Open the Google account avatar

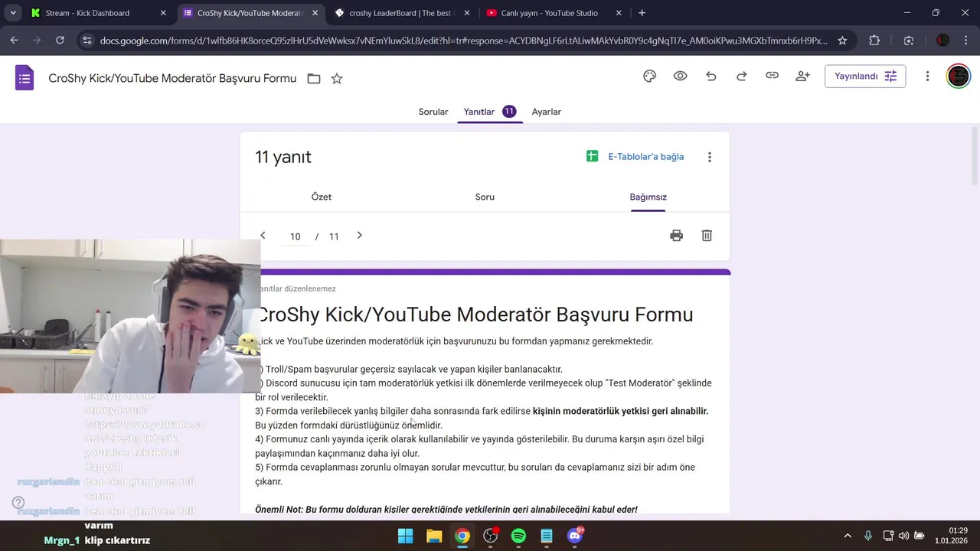pyautogui.click(x=959, y=76)
